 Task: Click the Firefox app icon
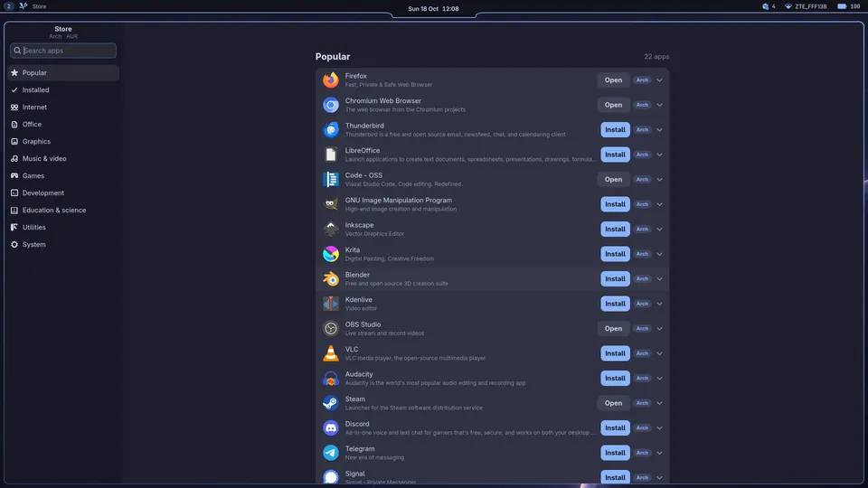[x=331, y=80]
